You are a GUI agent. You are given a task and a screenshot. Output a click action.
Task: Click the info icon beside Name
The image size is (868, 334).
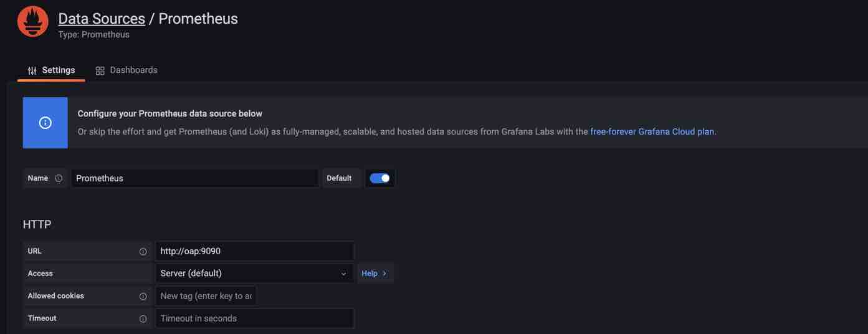59,178
